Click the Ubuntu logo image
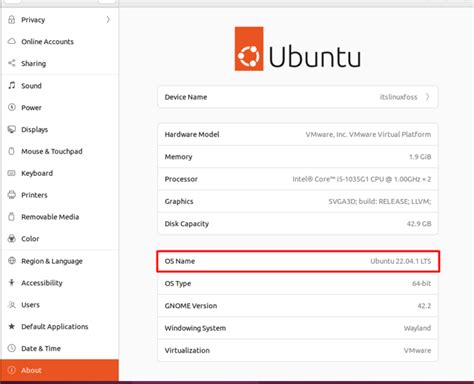Viewport: 474px width, 384px height. 298,49
